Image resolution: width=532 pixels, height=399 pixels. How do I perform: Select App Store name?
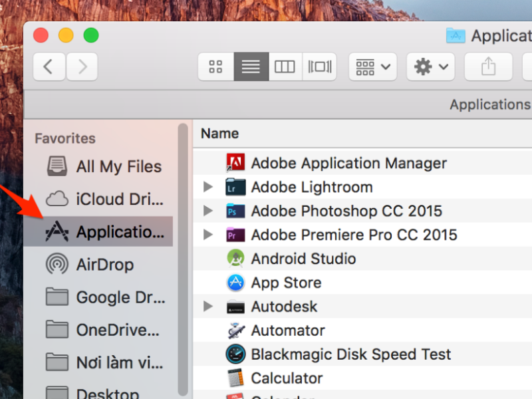[x=286, y=283]
